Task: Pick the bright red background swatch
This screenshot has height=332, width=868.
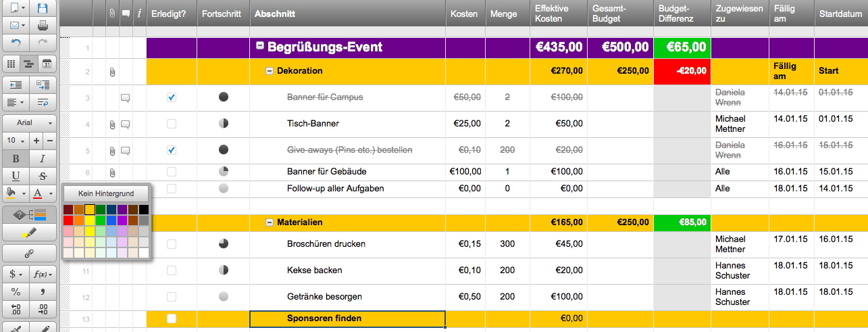Action: 68,220
